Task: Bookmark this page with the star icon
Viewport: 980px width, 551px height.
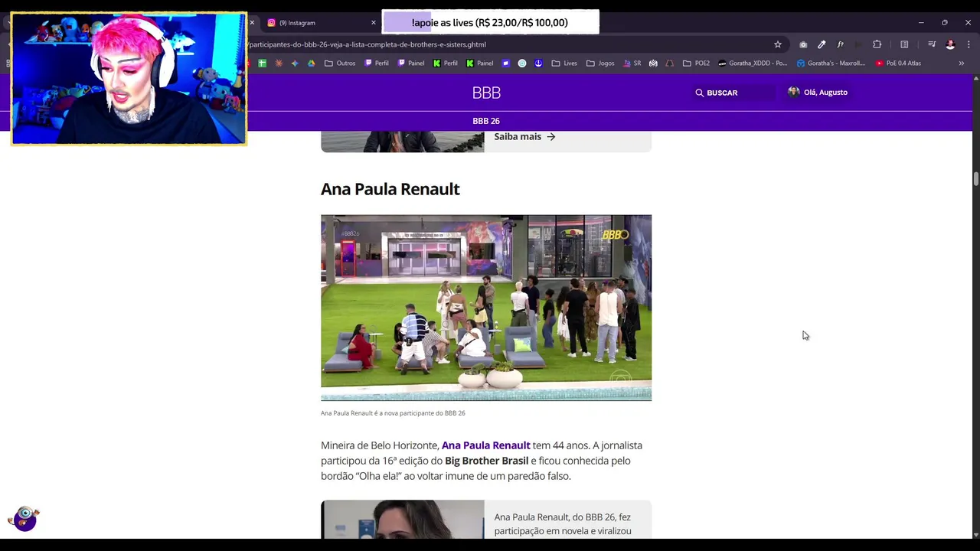Action: pos(778,44)
